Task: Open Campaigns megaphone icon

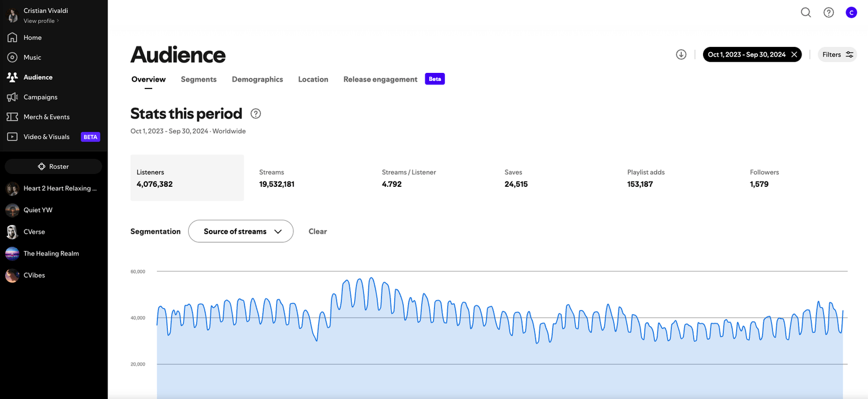Action: (x=12, y=97)
